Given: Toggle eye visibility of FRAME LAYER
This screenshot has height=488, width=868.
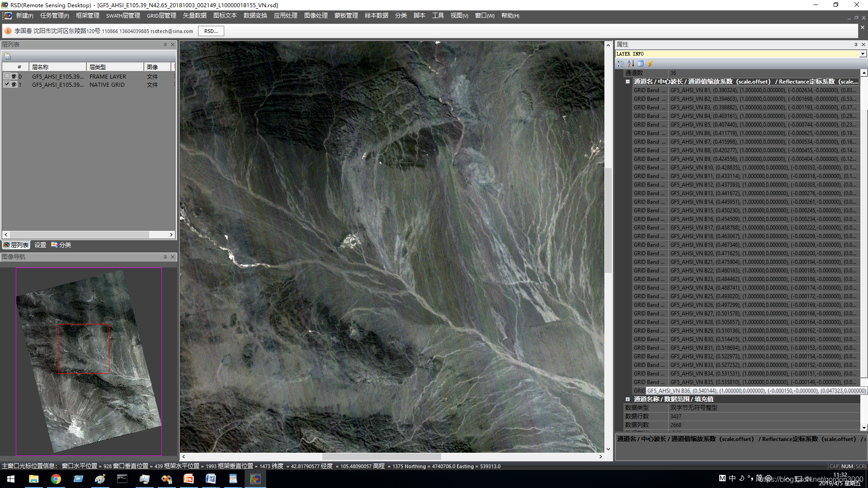Looking at the screenshot, I should tap(14, 76).
